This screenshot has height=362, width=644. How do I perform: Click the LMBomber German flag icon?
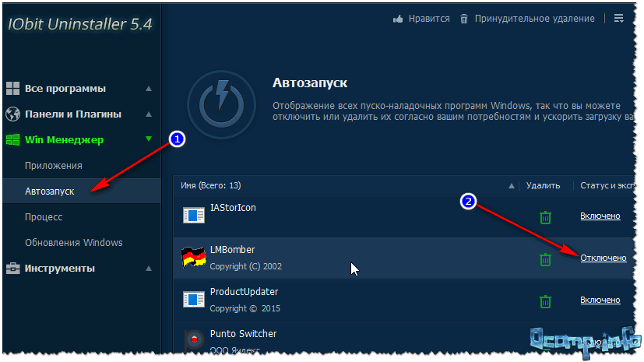[x=193, y=258]
